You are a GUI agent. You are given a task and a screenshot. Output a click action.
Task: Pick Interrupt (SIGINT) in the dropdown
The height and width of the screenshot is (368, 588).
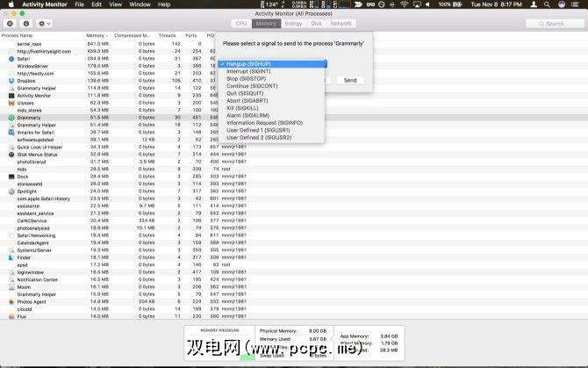tap(254, 71)
